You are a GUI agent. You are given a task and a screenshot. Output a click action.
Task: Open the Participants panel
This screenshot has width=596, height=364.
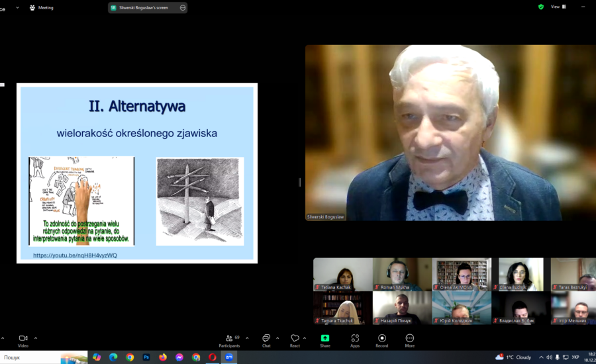coord(229,341)
